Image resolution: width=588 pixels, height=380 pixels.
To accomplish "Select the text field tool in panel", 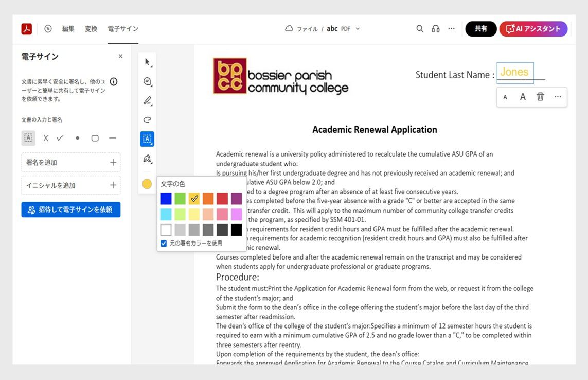I will pos(28,138).
